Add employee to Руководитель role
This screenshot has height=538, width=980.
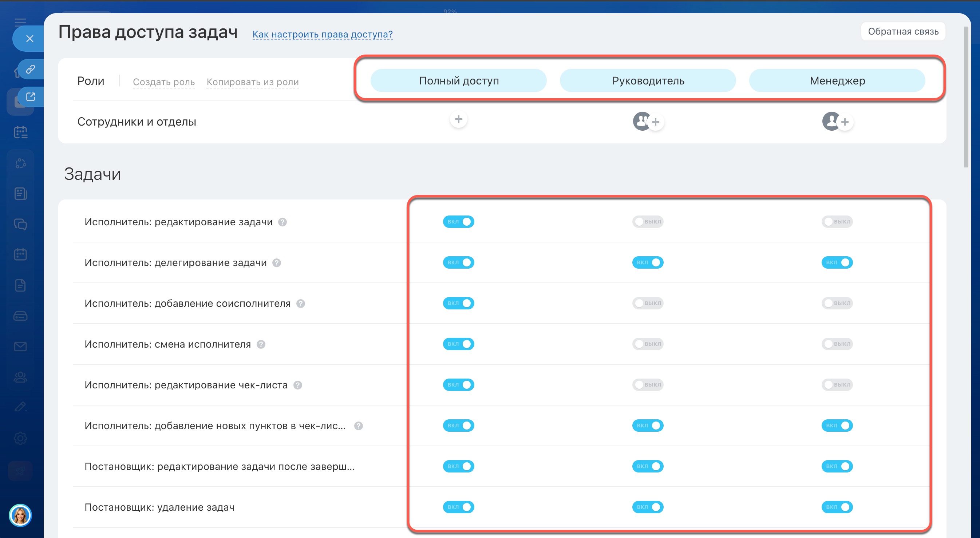(x=655, y=122)
